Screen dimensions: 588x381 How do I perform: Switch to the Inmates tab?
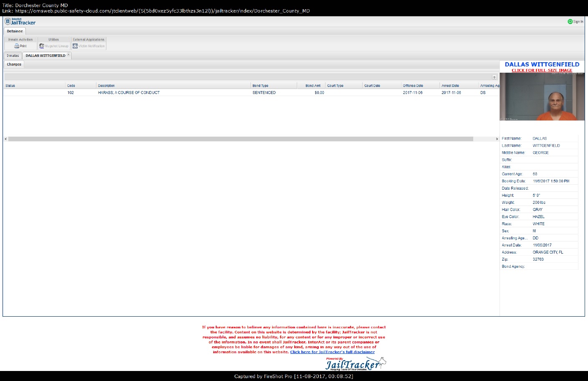[13, 56]
